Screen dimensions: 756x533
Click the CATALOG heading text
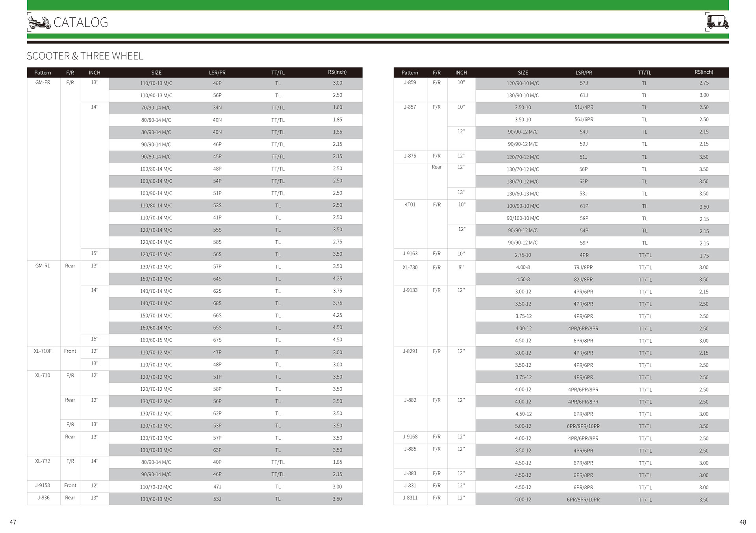coord(81,22)
